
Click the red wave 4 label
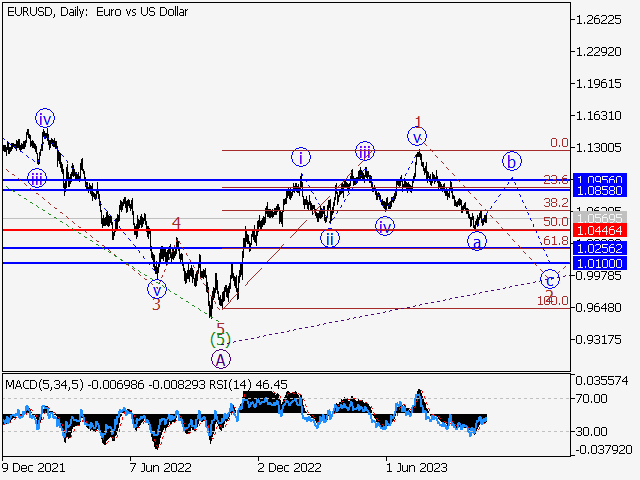click(x=176, y=223)
